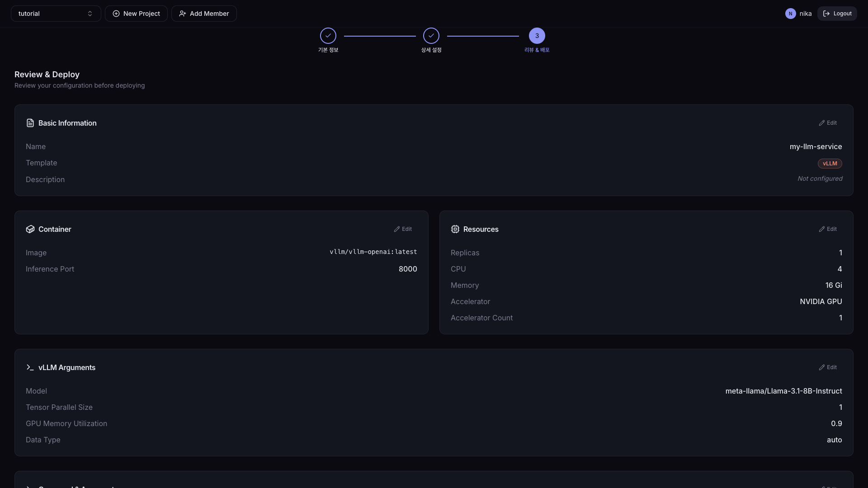Screen dimensions: 868x488
Task: Open the tutorial project dropdown
Action: [x=56, y=14]
